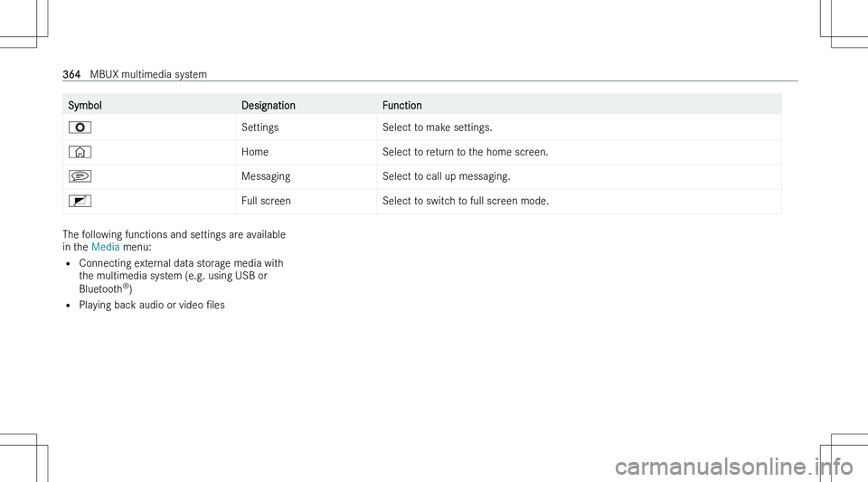Click 'Select to call up messaging' text
The width and height of the screenshot is (868, 482).
(x=446, y=176)
